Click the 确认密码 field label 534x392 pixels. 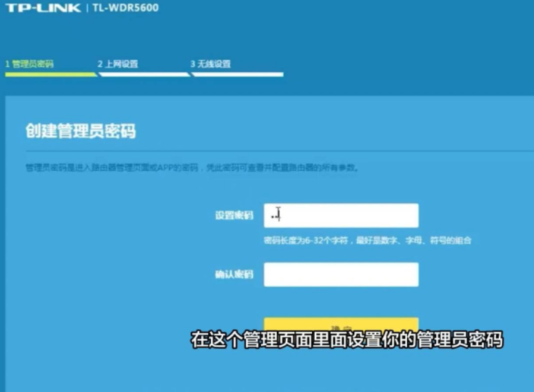pos(234,274)
